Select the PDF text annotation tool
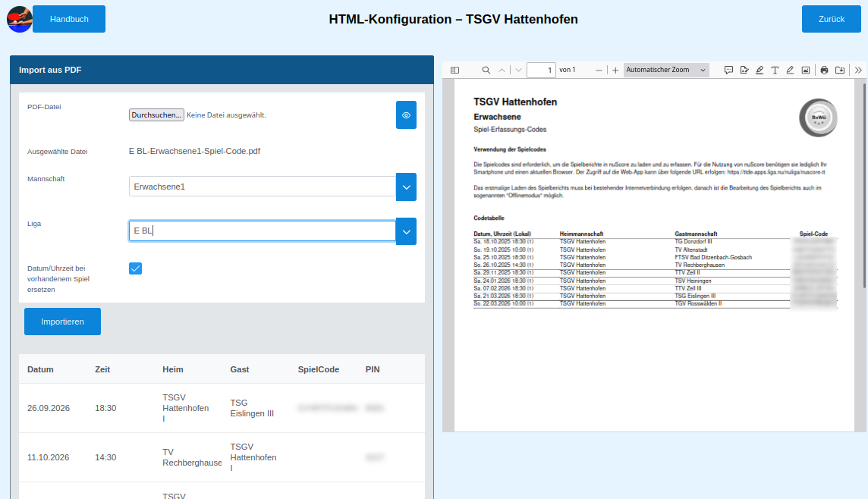 pyautogui.click(x=775, y=71)
